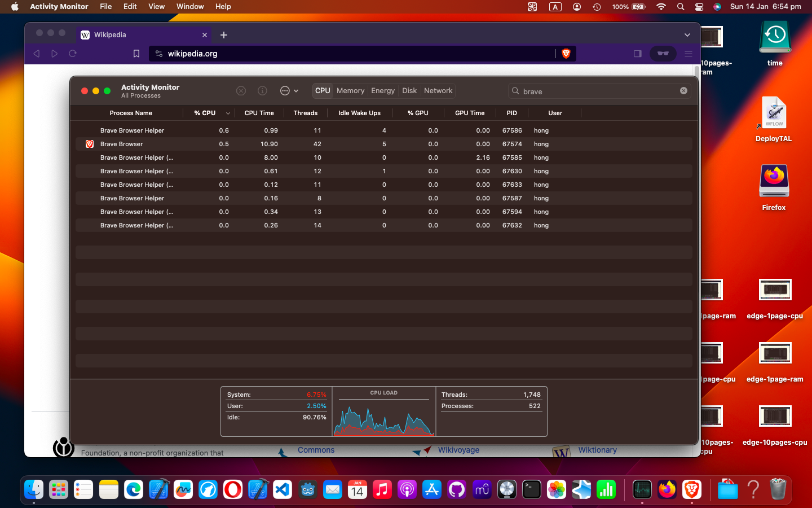Click the Stop process icon in Activity Monitor
The height and width of the screenshot is (508, 812).
[x=241, y=90]
